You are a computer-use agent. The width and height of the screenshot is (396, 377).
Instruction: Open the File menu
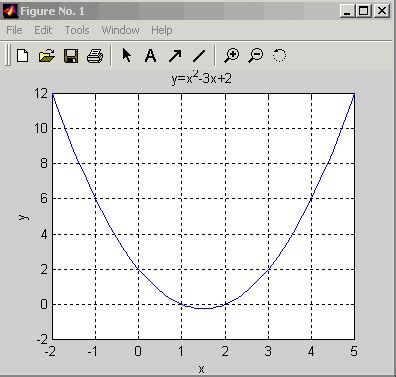pyautogui.click(x=14, y=30)
